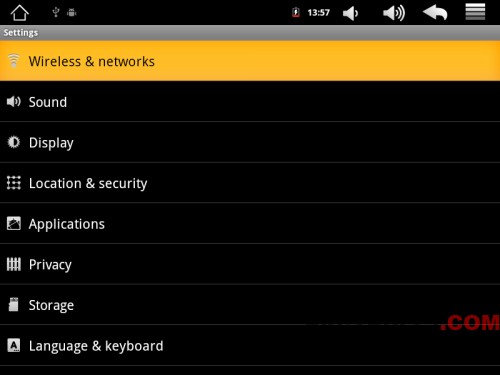Tap the volume down speaker icon
This screenshot has height=375, width=500.
click(x=351, y=13)
